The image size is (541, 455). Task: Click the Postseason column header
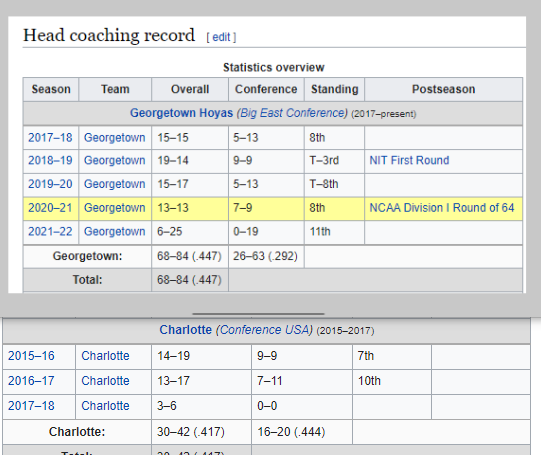444,89
